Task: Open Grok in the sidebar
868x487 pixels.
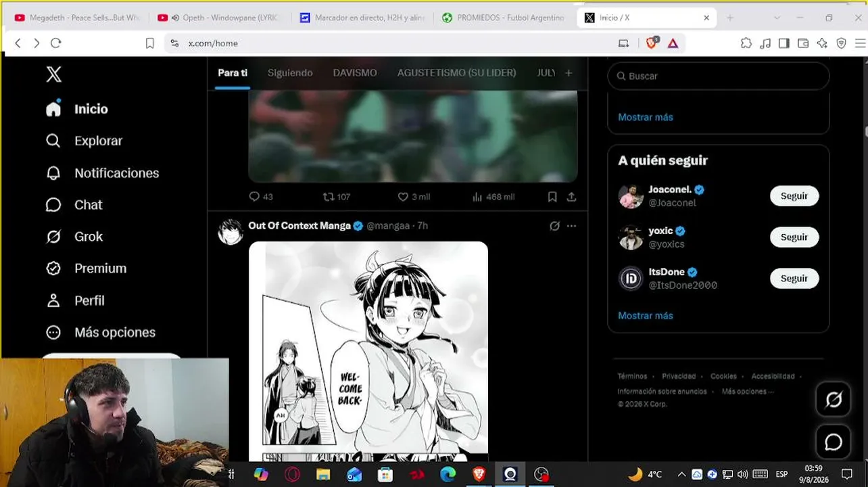Action: 74,237
